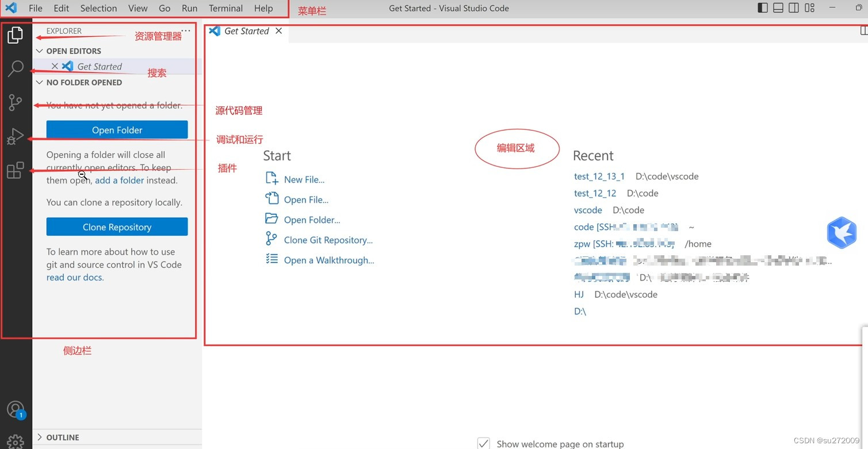Open recent SSH workspace zpw
The width and height of the screenshot is (868, 449).
[x=624, y=244]
